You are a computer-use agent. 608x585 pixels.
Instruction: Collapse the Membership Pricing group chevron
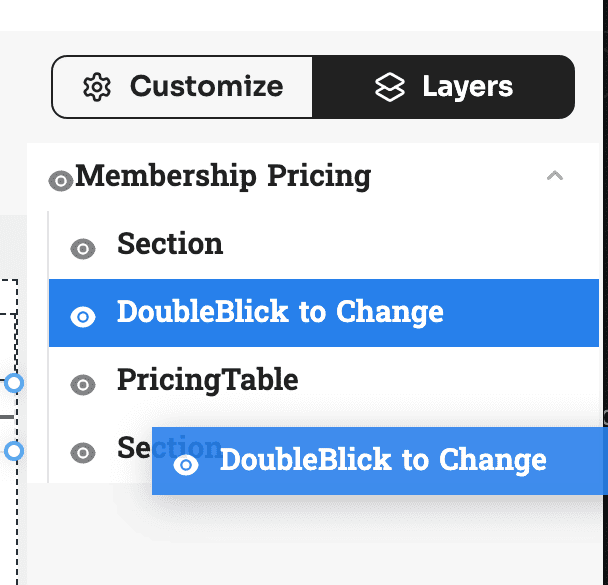[554, 176]
